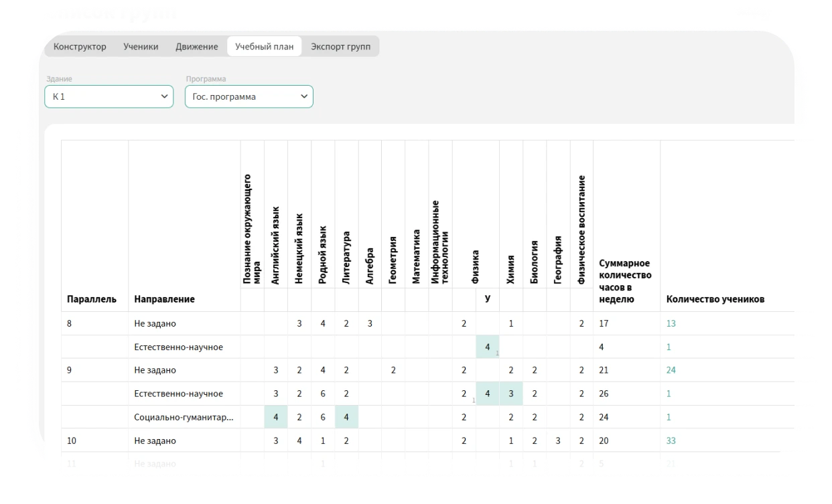Click highlighted Физика У cell in parallel 8
832x504 pixels.
488,347
